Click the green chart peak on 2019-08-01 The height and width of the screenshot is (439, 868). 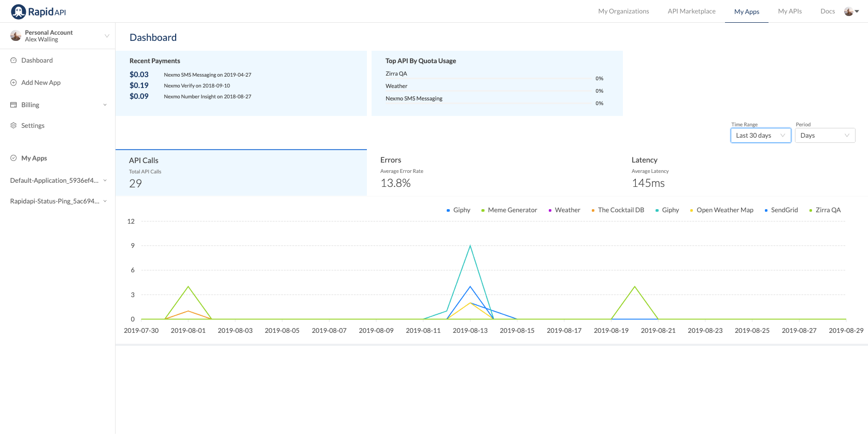(x=188, y=287)
